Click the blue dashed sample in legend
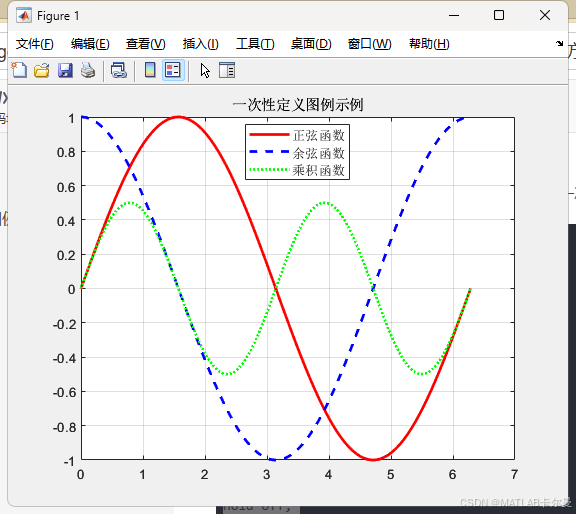The image size is (576, 514). pos(269,152)
